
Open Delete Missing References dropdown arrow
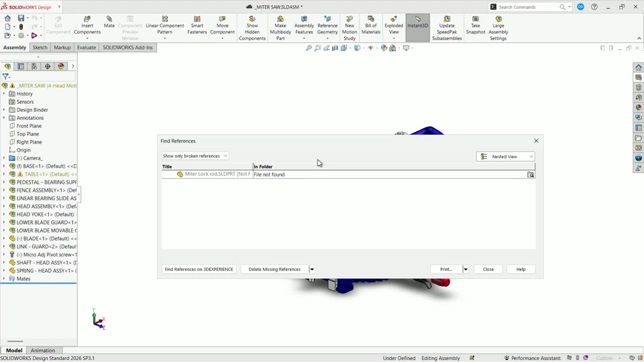[x=312, y=269]
